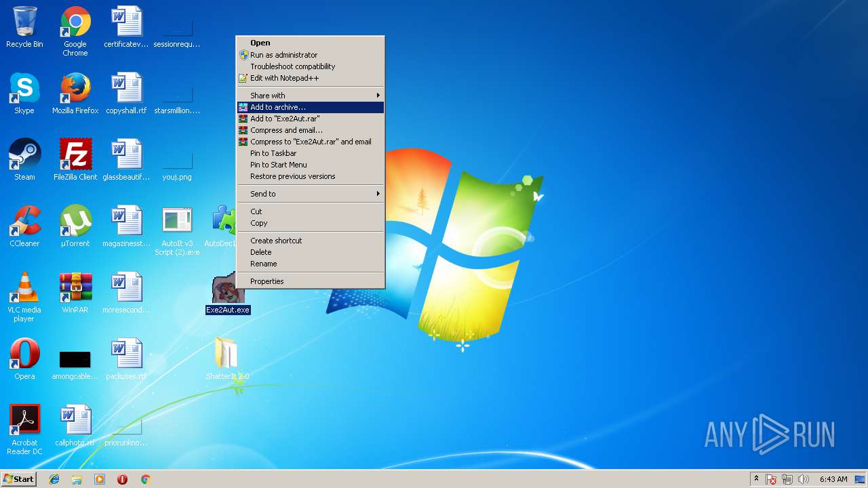
Task: Expand the Share with submenu
Action: (x=311, y=96)
